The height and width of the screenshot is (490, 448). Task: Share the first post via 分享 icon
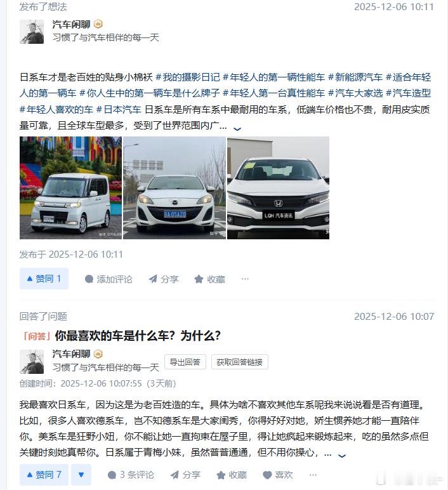153,279
